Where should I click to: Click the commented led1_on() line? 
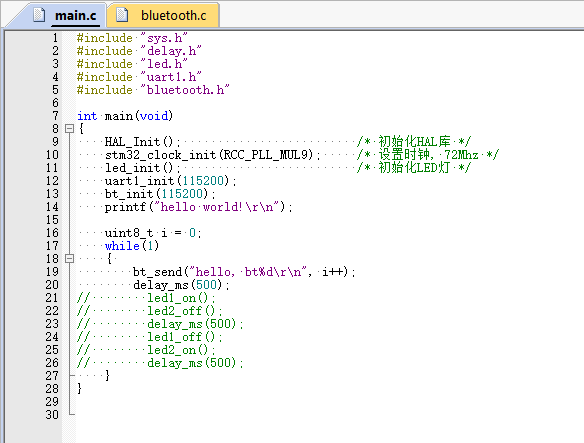[146, 298]
